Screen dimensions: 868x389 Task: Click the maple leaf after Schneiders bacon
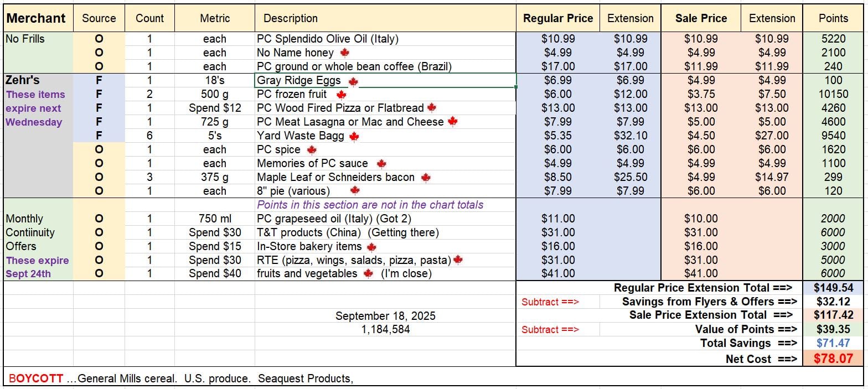pos(426,178)
